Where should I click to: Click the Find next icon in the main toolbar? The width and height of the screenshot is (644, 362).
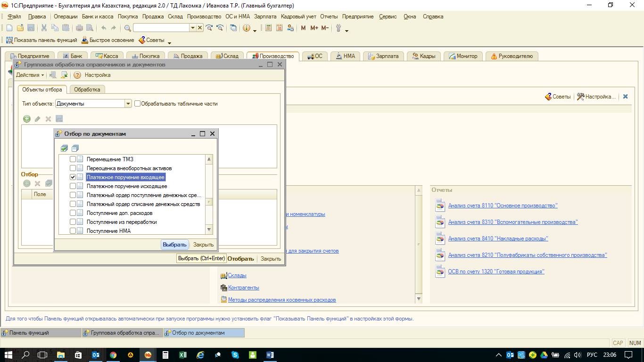(209, 28)
